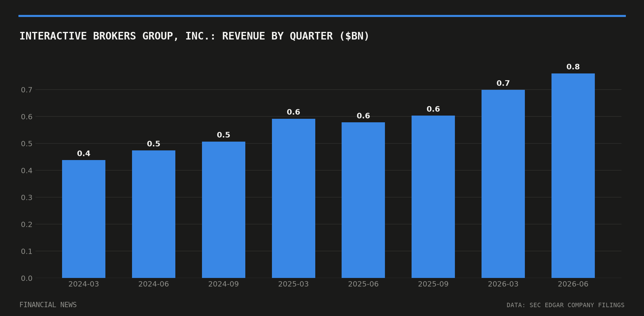Select the 2024-06 revenue bar
This screenshot has width=644, height=316.
[154, 214]
